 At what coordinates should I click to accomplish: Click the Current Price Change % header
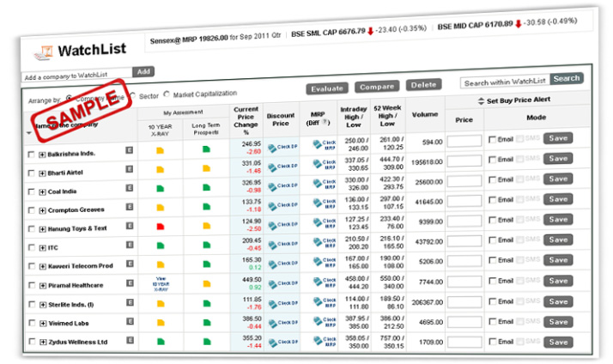(246, 120)
